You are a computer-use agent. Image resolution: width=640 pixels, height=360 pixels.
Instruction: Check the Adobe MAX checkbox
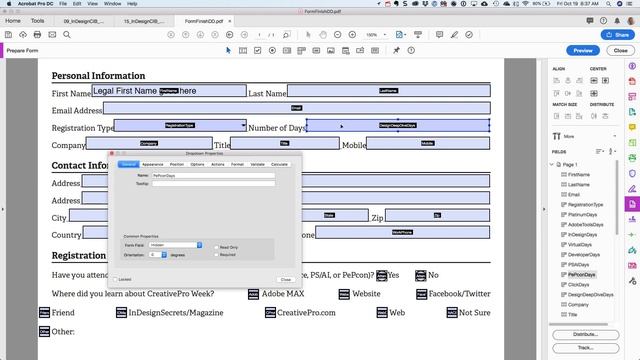253,294
